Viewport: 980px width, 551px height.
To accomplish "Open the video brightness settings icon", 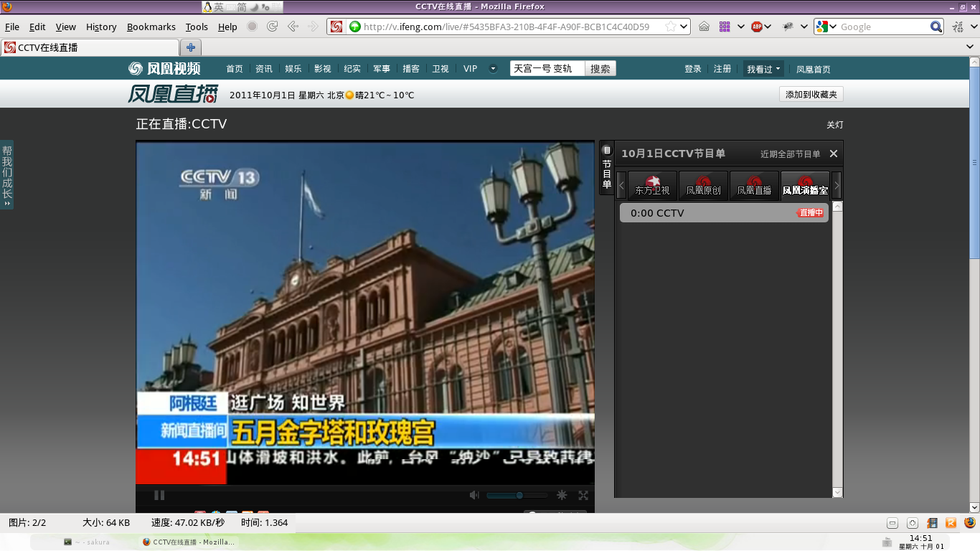I will coord(562,495).
